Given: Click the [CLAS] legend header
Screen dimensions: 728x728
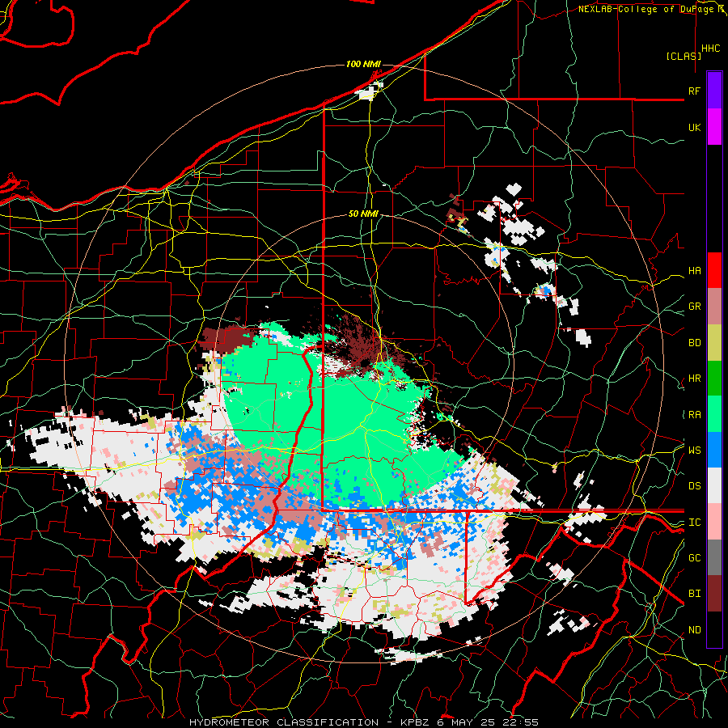Looking at the screenshot, I should point(684,56).
